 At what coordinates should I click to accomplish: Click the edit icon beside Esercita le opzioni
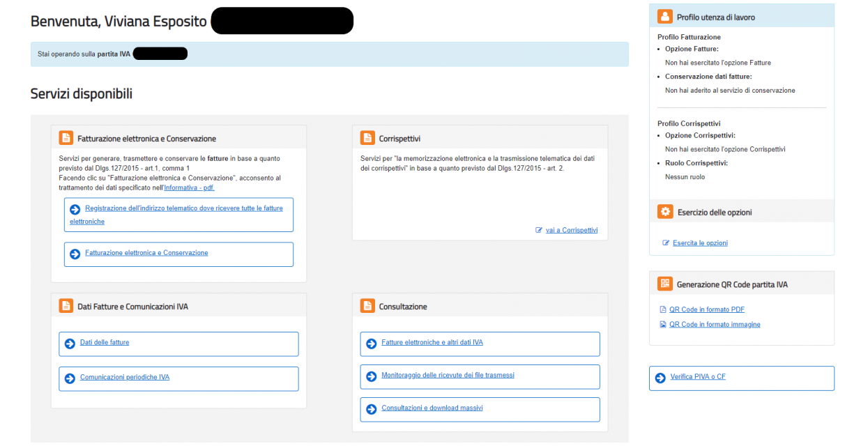point(666,243)
